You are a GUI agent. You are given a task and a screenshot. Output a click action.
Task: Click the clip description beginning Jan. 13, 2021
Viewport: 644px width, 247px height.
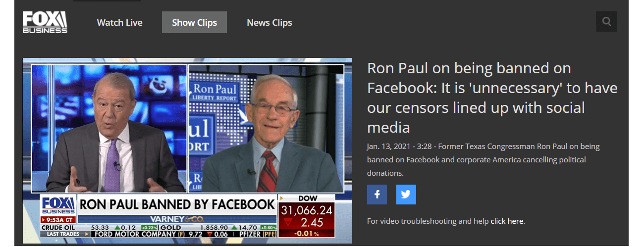click(x=483, y=160)
